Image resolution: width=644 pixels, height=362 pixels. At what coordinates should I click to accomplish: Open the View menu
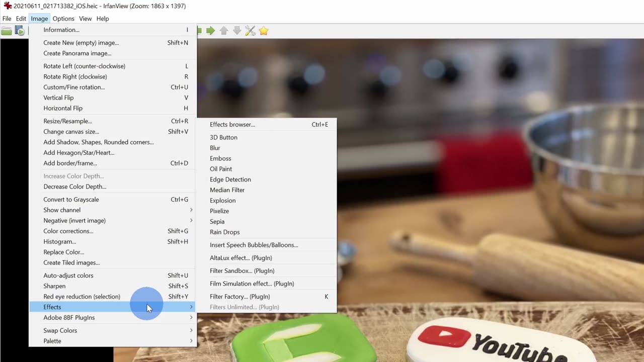coord(85,19)
